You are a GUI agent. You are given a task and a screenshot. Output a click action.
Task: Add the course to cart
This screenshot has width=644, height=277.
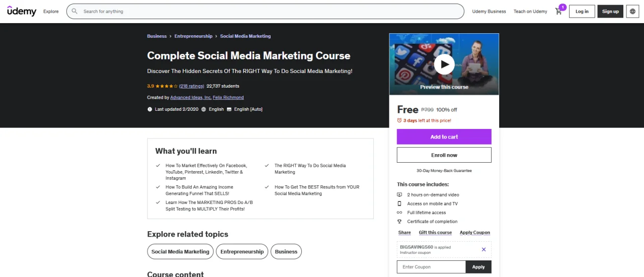tap(444, 137)
